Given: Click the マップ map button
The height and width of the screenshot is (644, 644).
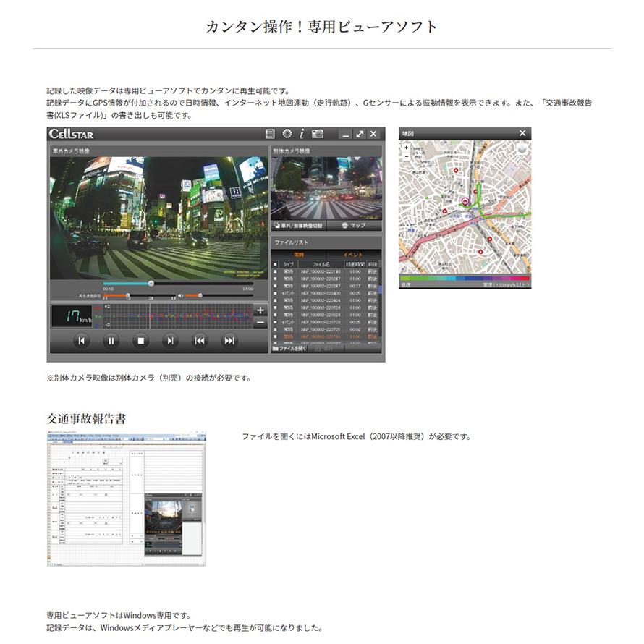Looking at the screenshot, I should point(354,226).
